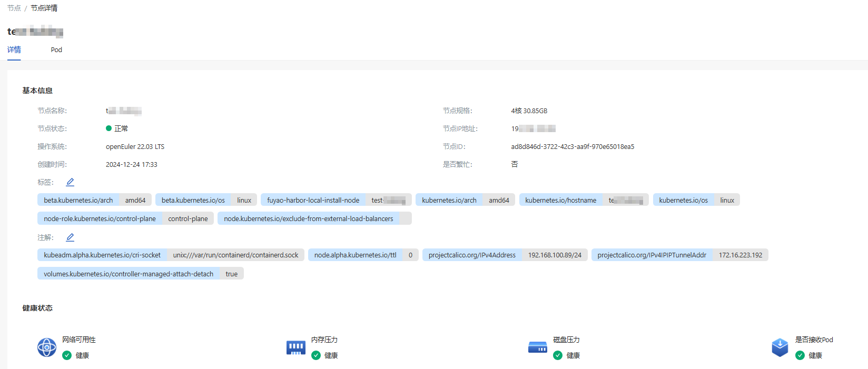Click the edit pencil icon beside 标签

pos(70,182)
